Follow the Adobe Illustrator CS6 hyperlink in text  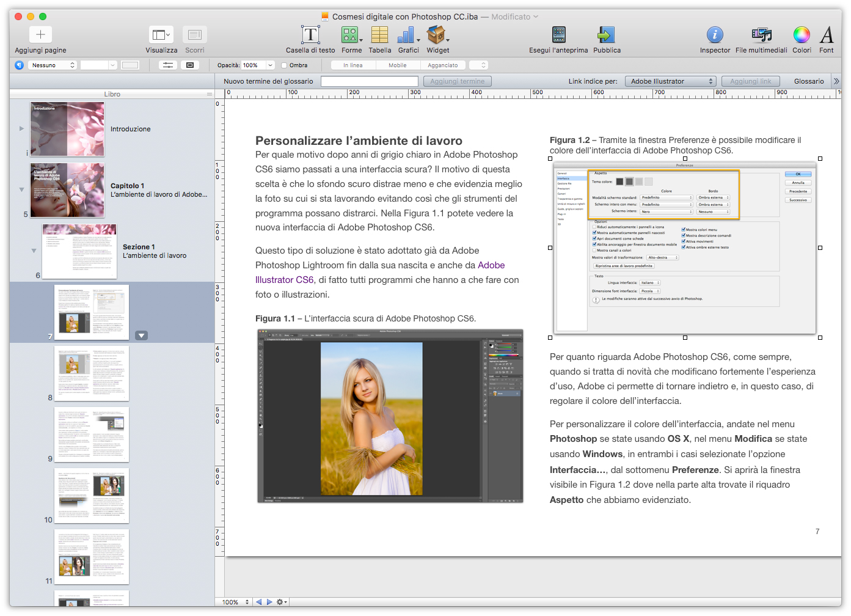pos(380,273)
